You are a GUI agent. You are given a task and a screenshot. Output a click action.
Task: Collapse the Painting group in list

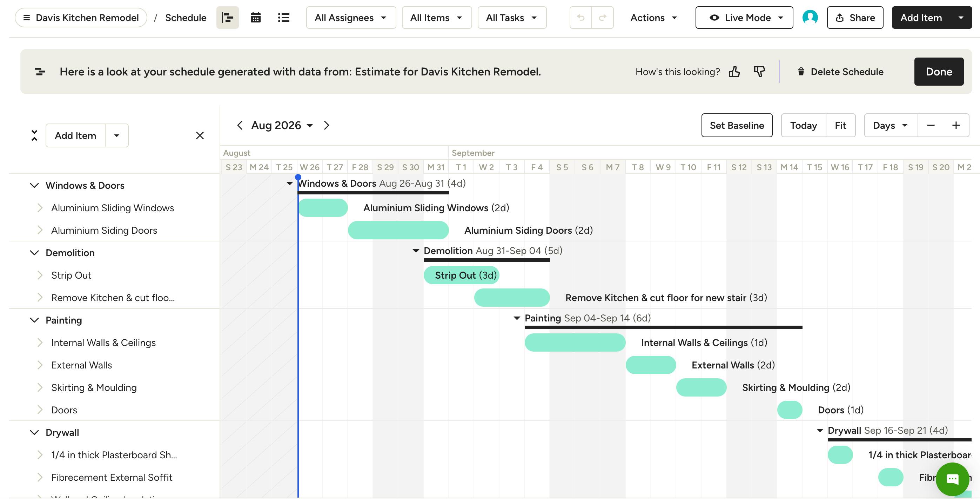[34, 320]
